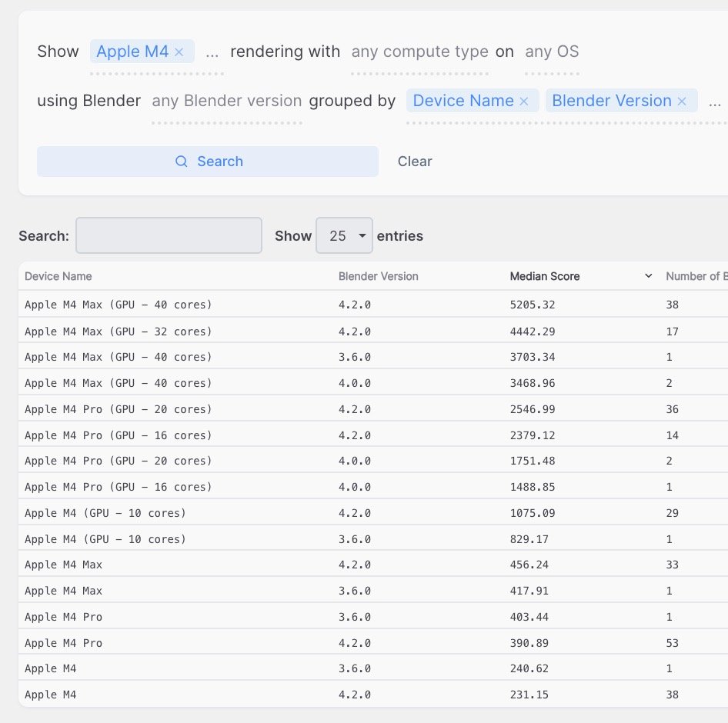Click the magnifier icon in Search button
The image size is (728, 723).
[x=181, y=162]
